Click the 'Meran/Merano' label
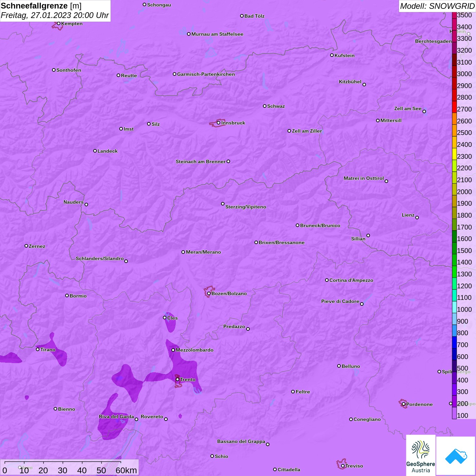The width and height of the screenshot is (476, 476). pos(203,252)
